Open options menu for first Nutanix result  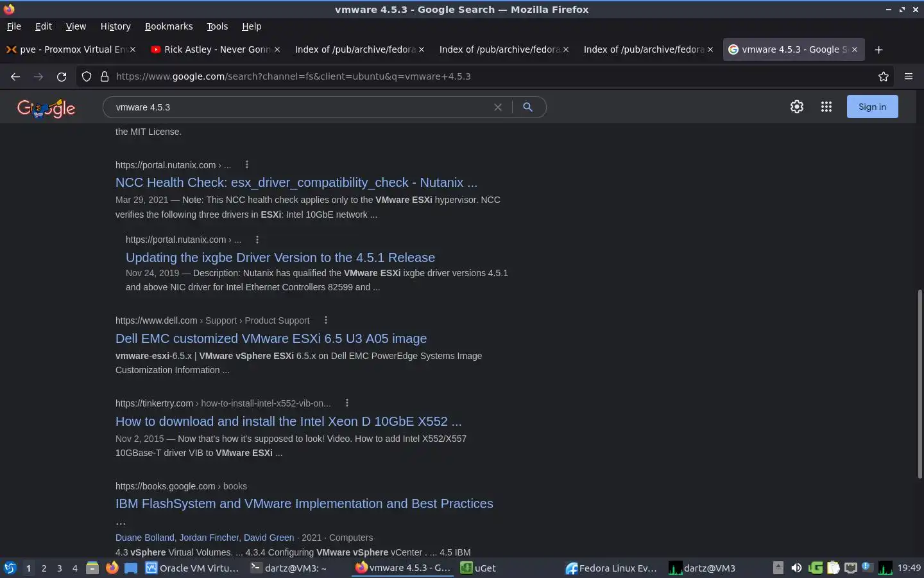coord(247,164)
